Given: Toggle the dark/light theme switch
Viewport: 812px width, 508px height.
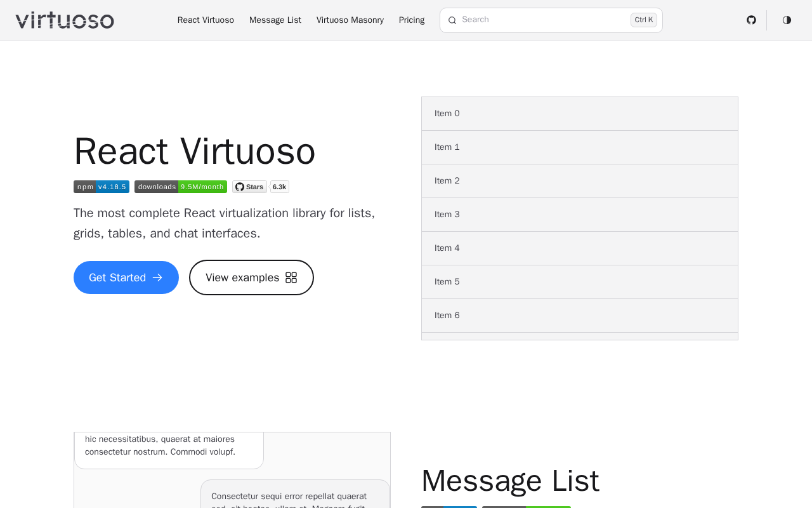Looking at the screenshot, I should (x=787, y=20).
